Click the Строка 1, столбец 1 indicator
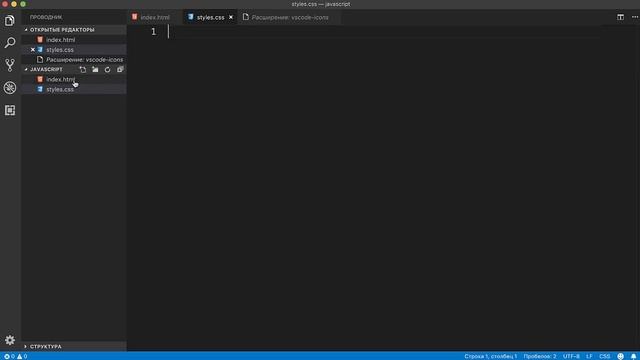This screenshot has height=360, width=640. point(491,356)
